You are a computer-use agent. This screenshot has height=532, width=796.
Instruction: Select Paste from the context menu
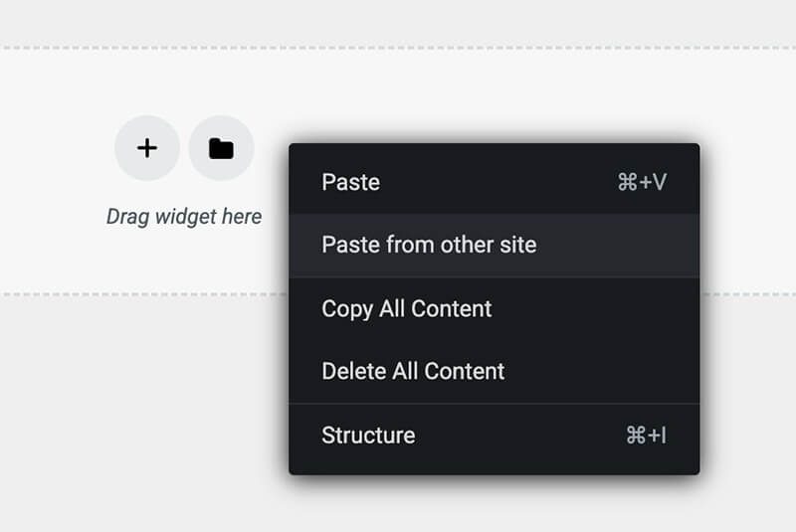(494, 183)
